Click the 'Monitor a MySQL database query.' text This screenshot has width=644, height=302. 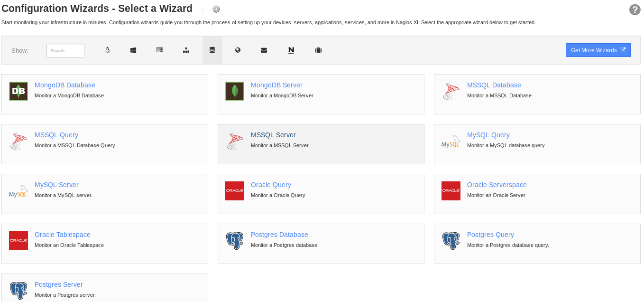tap(506, 145)
